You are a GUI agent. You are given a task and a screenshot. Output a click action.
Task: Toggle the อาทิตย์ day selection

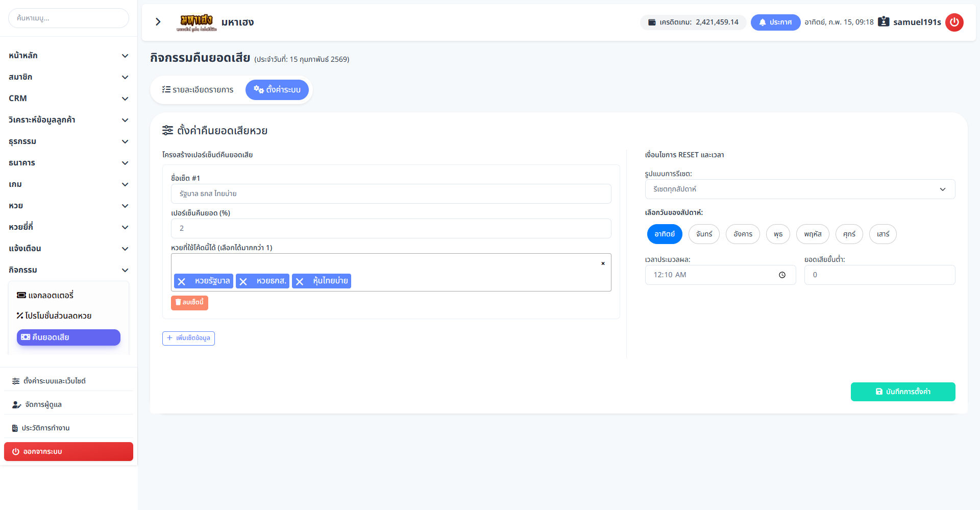(665, 234)
